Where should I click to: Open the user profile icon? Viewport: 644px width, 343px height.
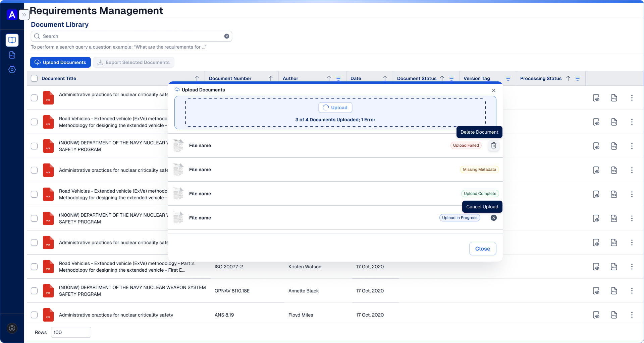pyautogui.click(x=12, y=328)
